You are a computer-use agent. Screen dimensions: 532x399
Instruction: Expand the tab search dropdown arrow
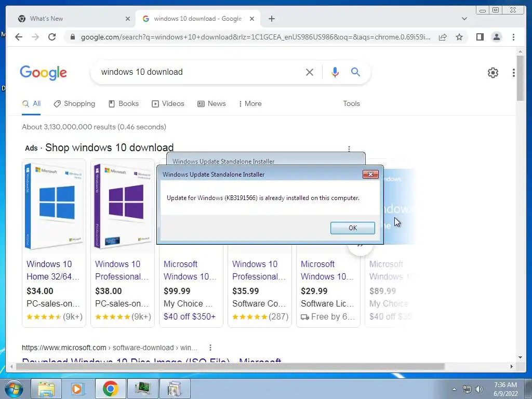(x=464, y=19)
